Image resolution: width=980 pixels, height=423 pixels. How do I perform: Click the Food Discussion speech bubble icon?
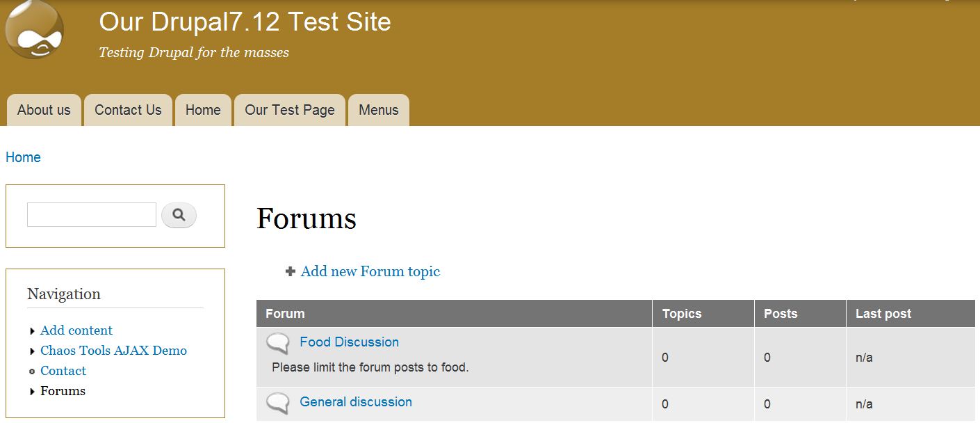[x=278, y=343]
